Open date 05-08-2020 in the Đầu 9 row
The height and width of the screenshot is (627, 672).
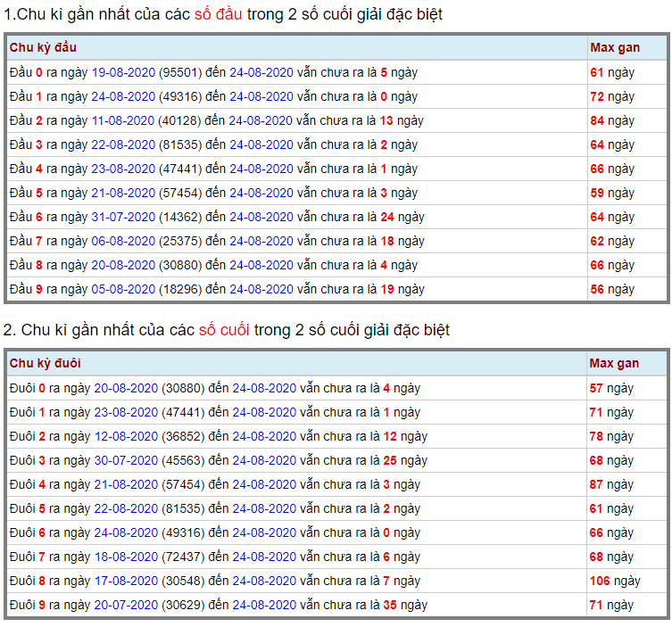coord(123,289)
